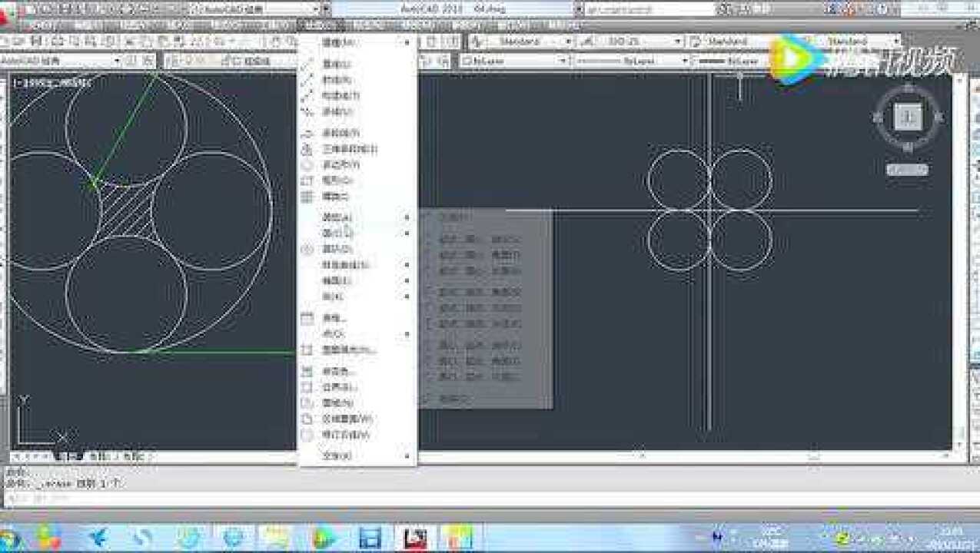
Task: Pick Construction Line (构造线) menu entry
Action: (339, 96)
